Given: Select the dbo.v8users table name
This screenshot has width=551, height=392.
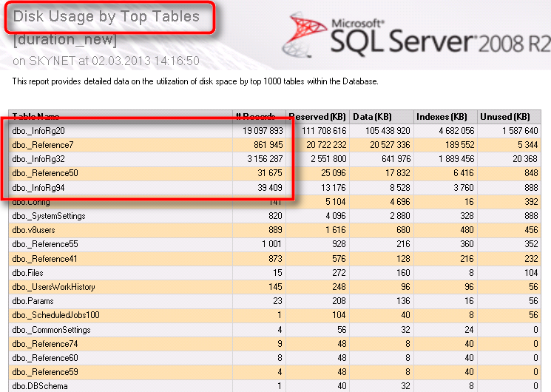Looking at the screenshot, I should click(34, 230).
